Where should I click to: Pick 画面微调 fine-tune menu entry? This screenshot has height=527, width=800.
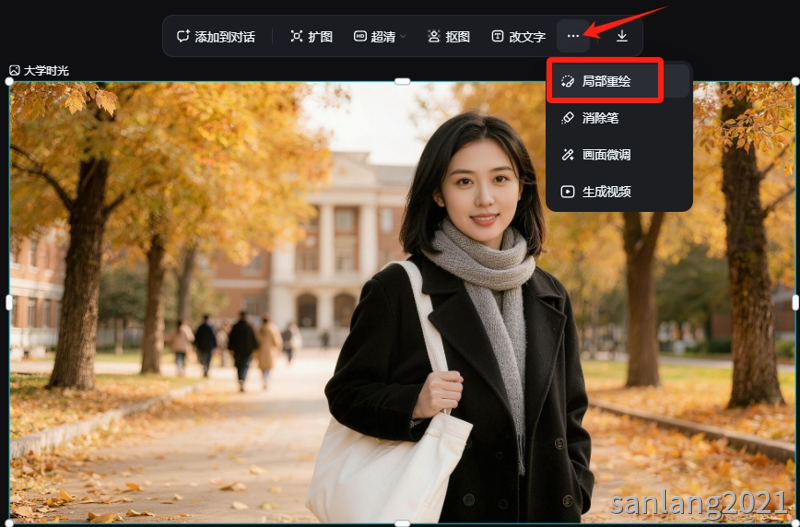tap(619, 155)
